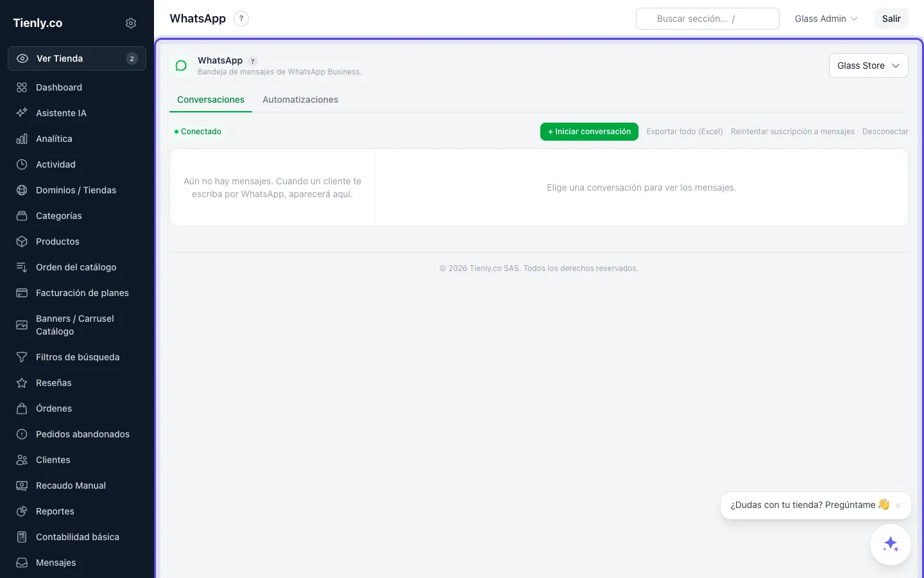The width and height of the screenshot is (924, 578).
Task: Open Dashboard from the sidebar
Action: [77, 87]
